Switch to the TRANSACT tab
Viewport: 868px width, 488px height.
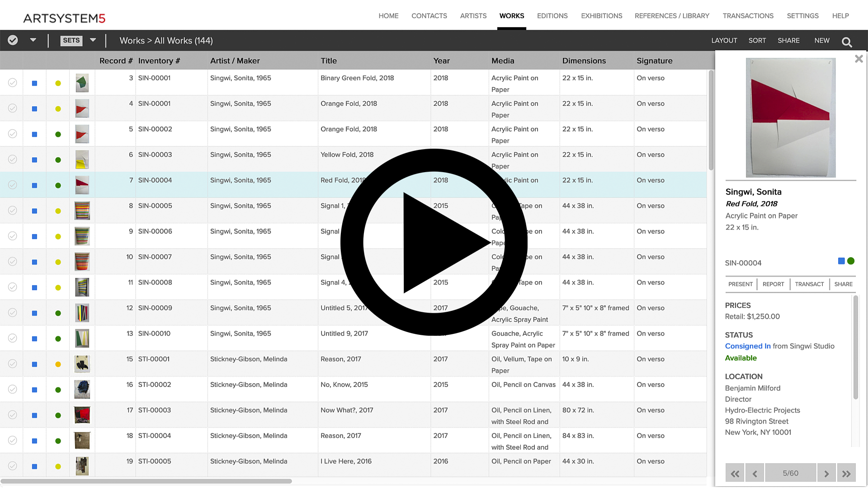pos(809,284)
